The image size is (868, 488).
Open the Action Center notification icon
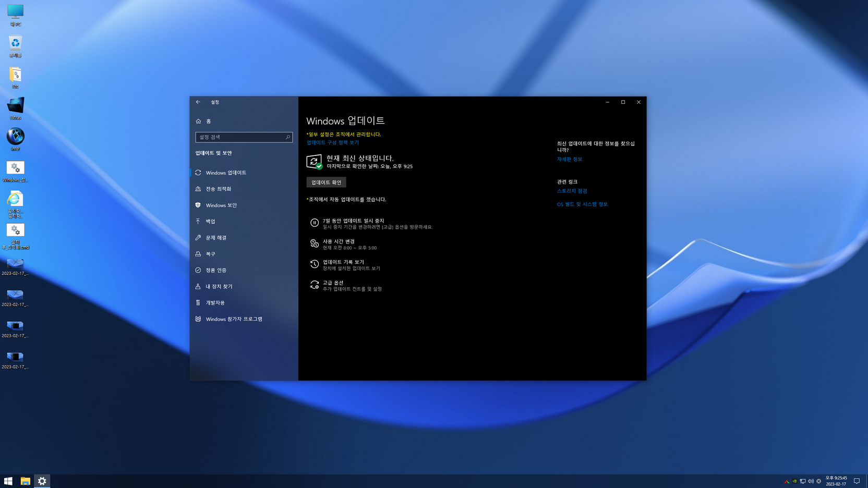[x=857, y=481]
